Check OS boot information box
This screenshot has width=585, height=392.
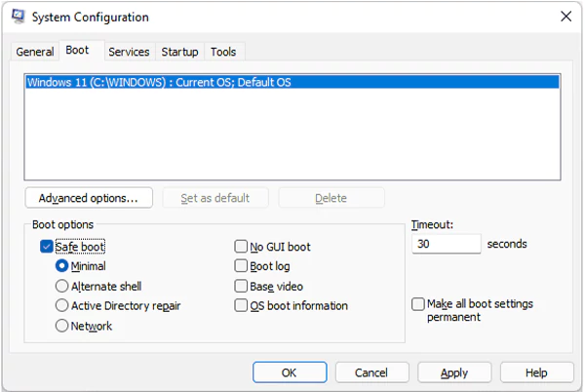[x=241, y=305]
